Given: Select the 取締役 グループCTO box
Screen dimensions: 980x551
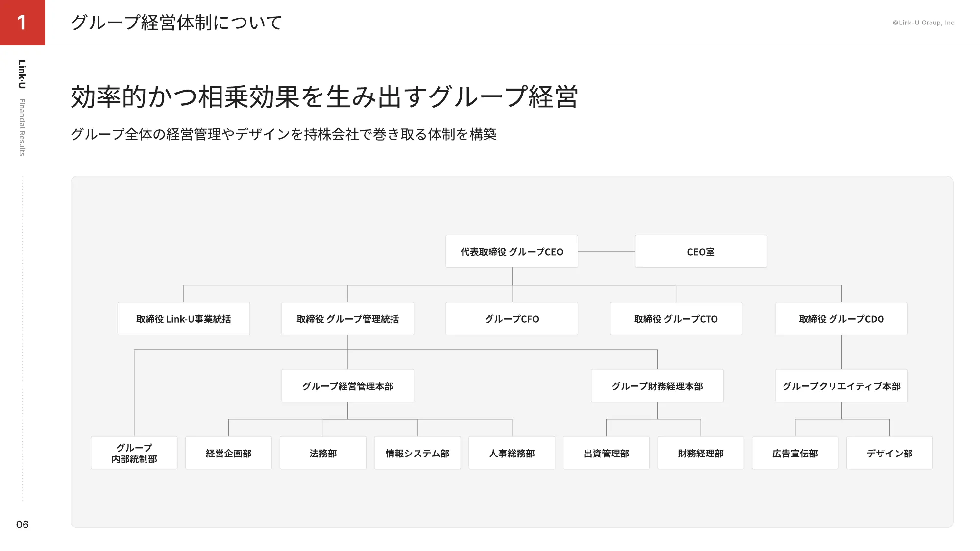Looking at the screenshot, I should [x=676, y=319].
